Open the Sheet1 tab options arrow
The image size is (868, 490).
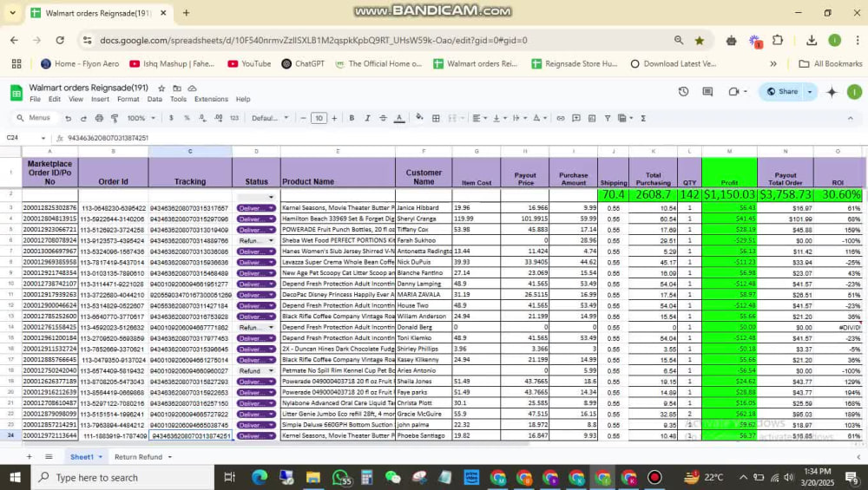tap(100, 457)
